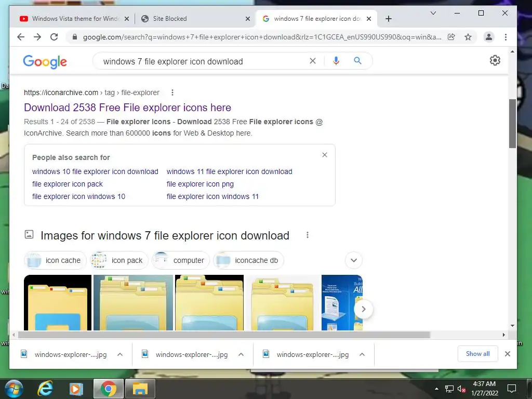Filter images by iconcache db chip
Screen dimensions: 532x399
tap(248, 260)
